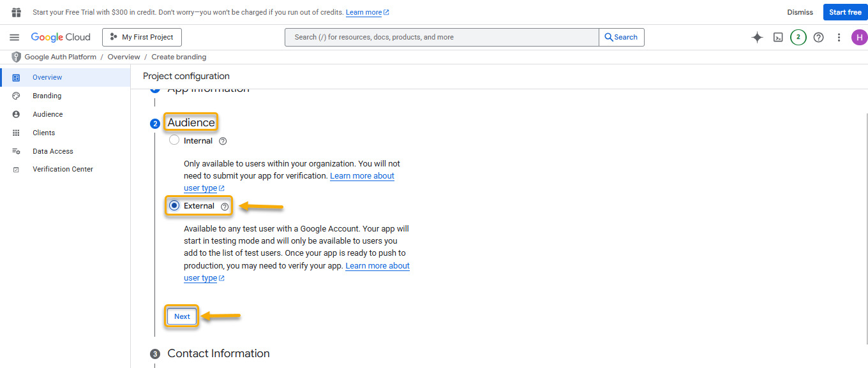Open the My First Project picker
The height and width of the screenshot is (368, 868).
[x=142, y=38]
